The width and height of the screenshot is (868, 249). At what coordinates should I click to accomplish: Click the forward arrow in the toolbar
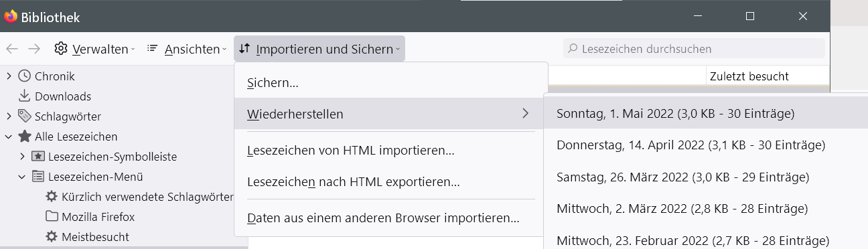pyautogui.click(x=34, y=49)
